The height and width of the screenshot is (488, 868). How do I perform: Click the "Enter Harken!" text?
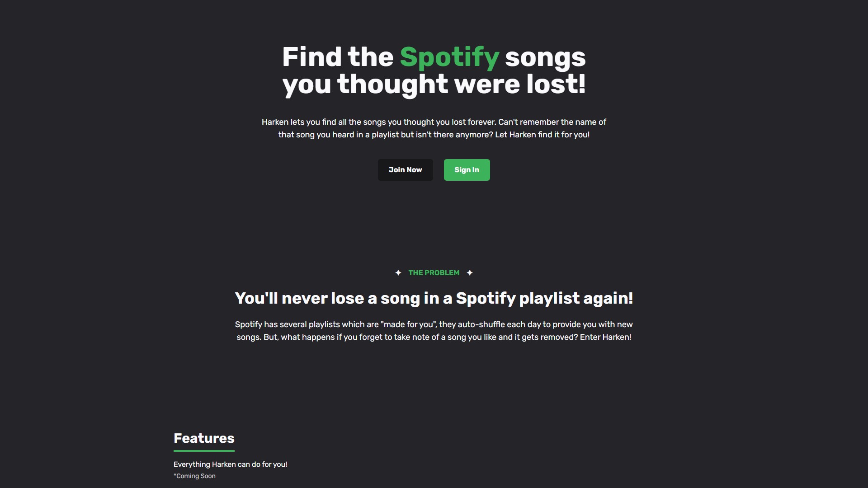coord(605,337)
